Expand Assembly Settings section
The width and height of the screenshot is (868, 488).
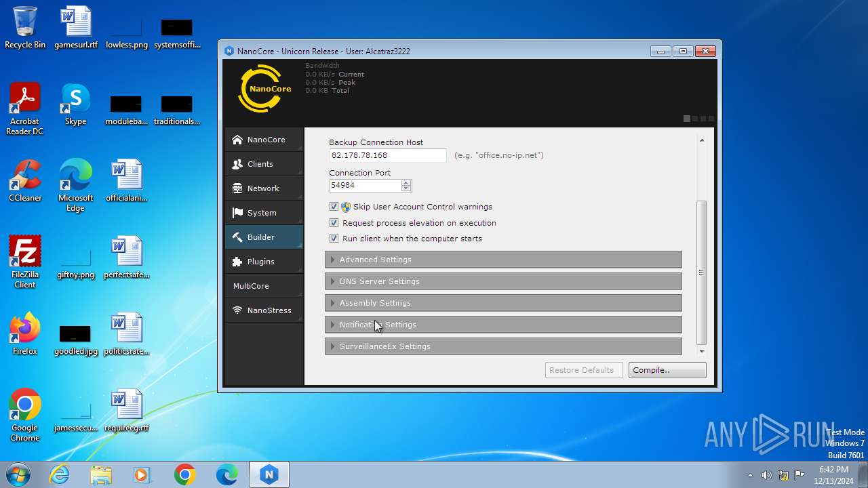coord(503,303)
